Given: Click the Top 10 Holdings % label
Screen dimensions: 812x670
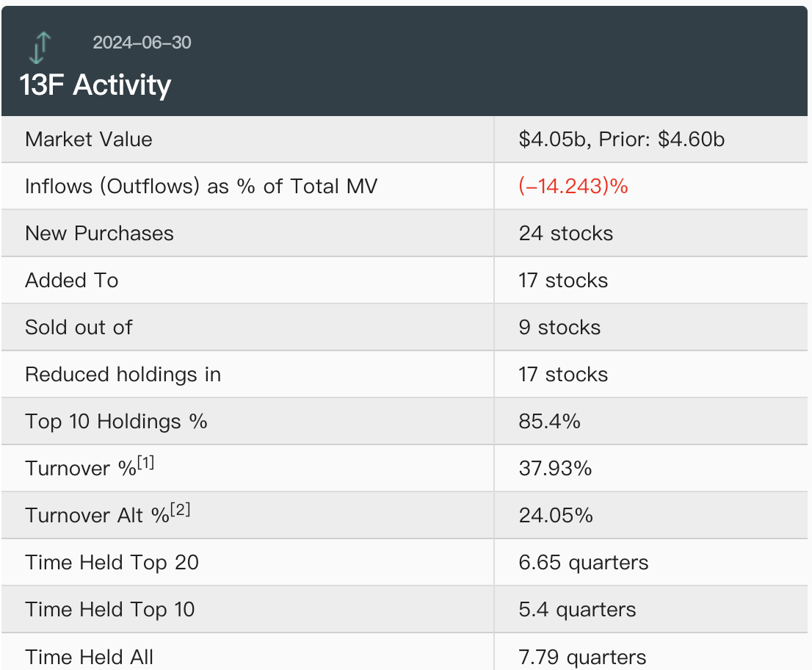Looking at the screenshot, I should click(x=116, y=422).
